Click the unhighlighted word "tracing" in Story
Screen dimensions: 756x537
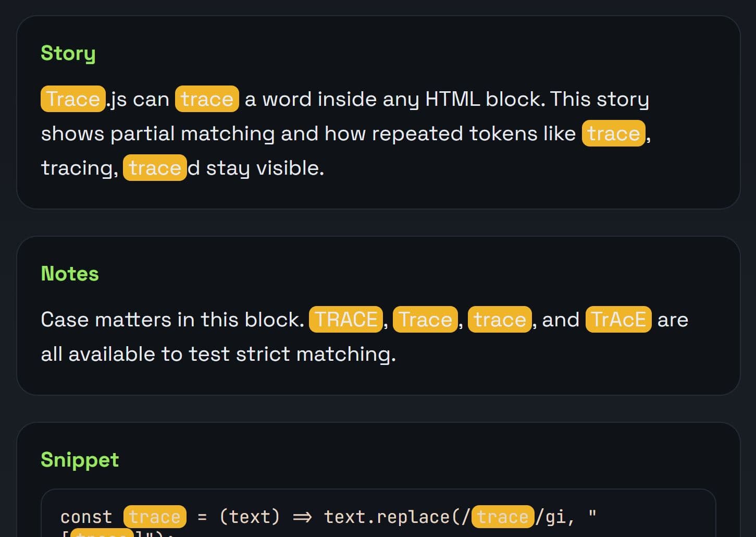(x=79, y=168)
